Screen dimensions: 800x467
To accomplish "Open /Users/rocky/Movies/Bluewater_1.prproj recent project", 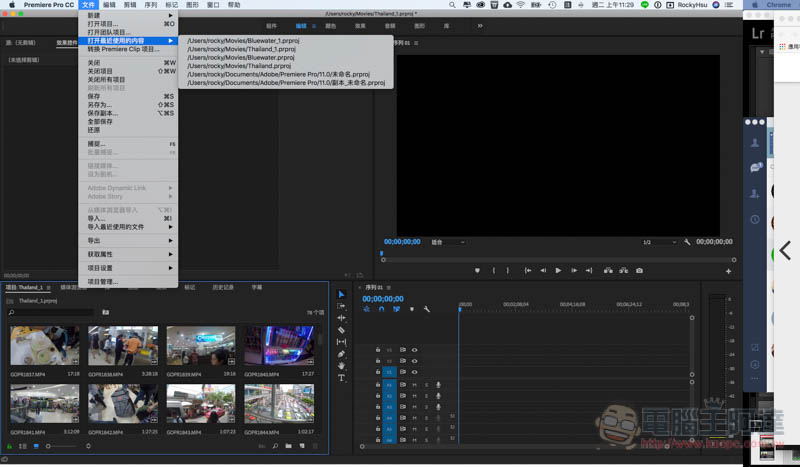I will click(x=243, y=40).
